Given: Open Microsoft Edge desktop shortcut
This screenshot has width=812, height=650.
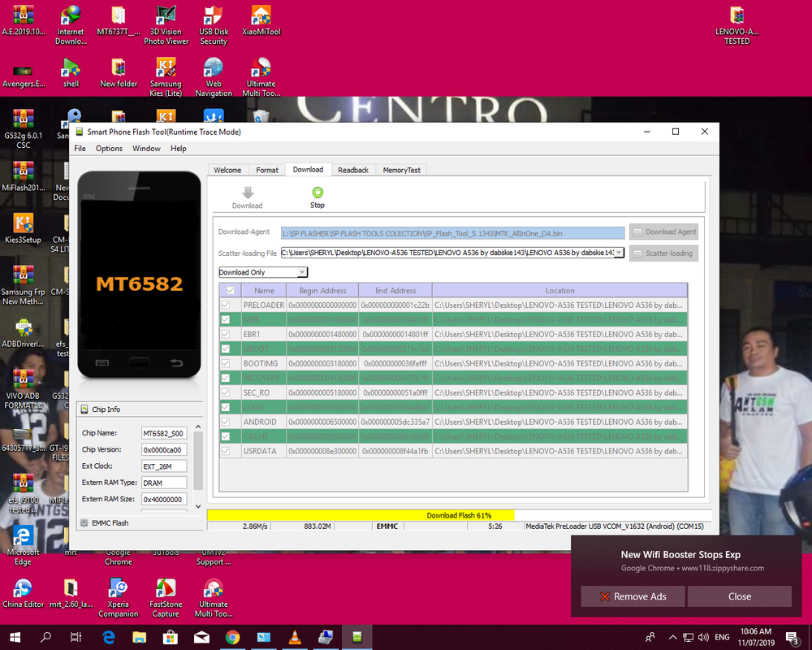Looking at the screenshot, I should tap(23, 546).
